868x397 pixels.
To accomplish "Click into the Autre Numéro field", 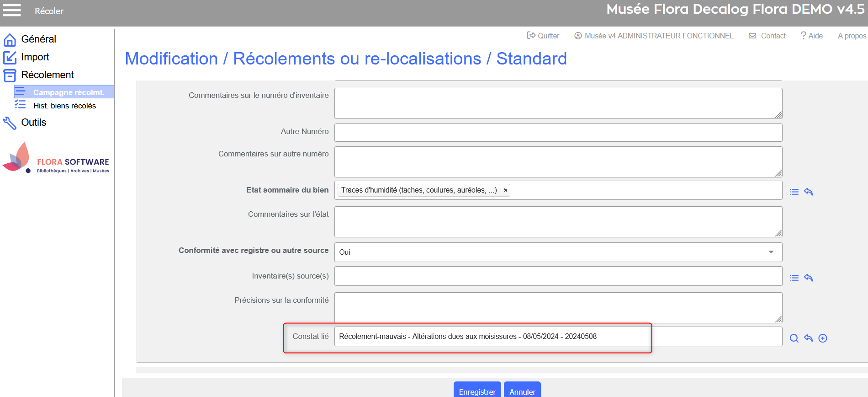I will click(x=558, y=133).
